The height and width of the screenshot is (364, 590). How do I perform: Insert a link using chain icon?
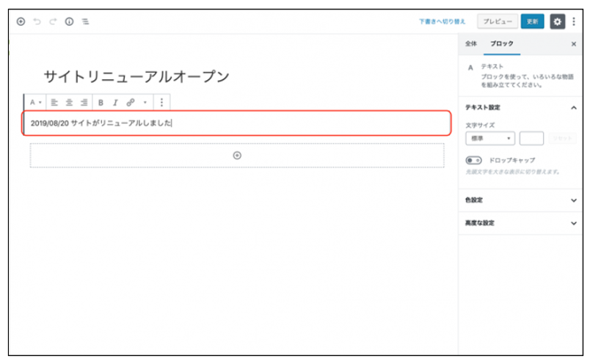click(x=131, y=102)
